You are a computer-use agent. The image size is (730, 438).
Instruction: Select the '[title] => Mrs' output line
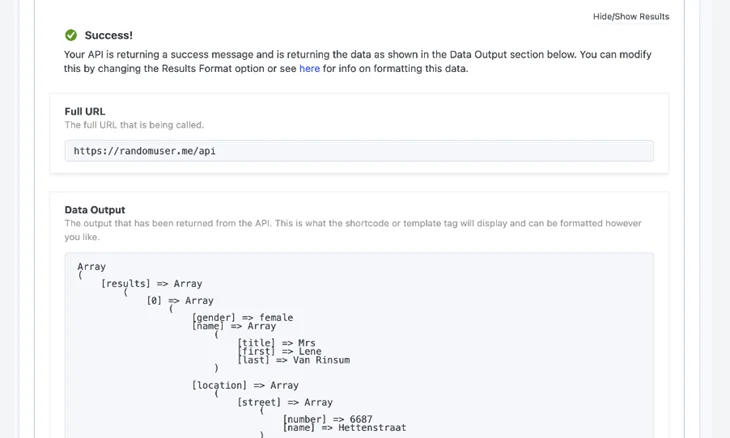[x=277, y=343]
